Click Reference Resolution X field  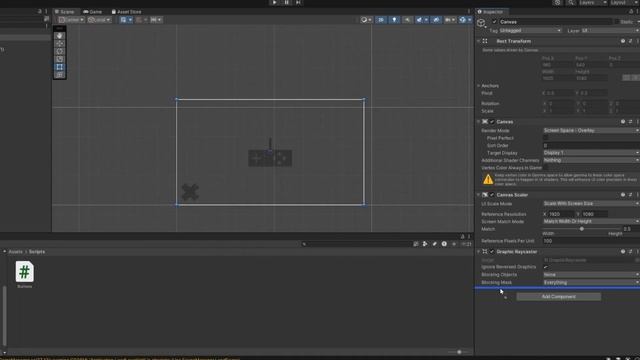[561, 214]
